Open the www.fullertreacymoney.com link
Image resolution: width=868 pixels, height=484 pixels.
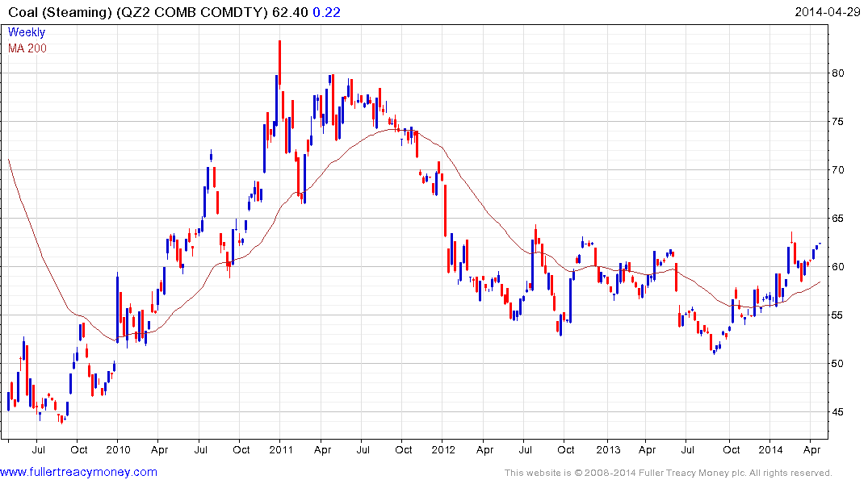click(x=78, y=473)
